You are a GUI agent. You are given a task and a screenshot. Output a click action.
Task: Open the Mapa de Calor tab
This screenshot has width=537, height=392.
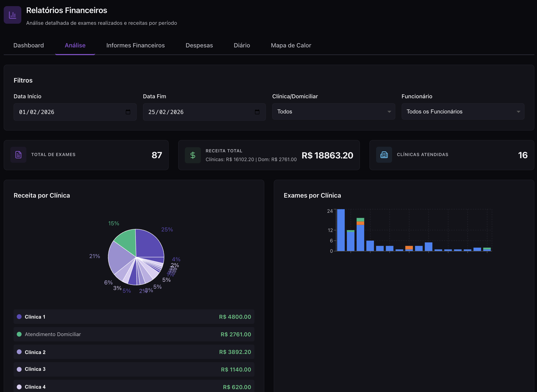coord(291,45)
